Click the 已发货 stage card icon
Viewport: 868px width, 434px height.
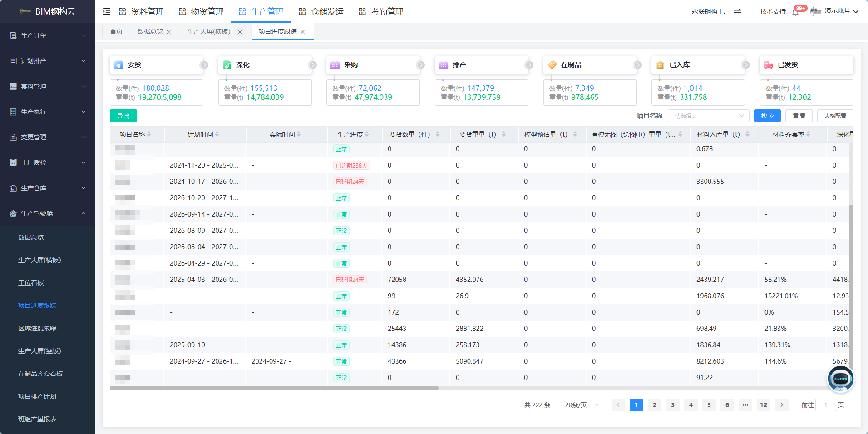coord(769,65)
